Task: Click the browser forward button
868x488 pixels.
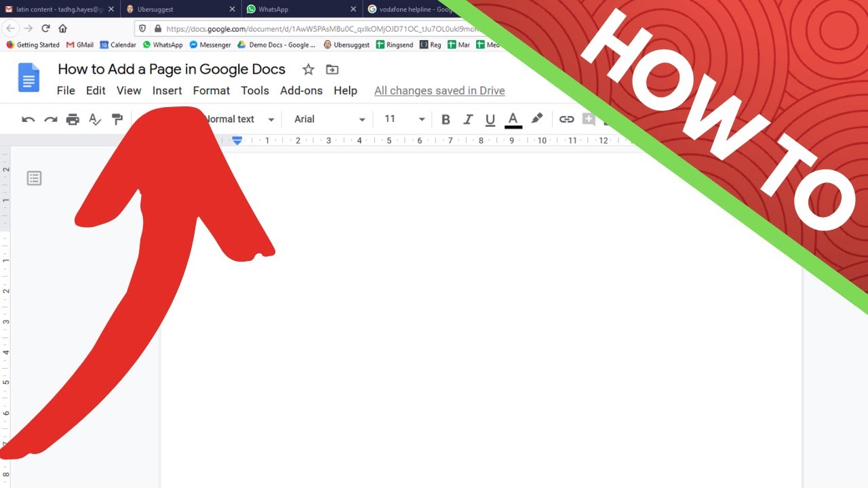Action: pos(28,28)
